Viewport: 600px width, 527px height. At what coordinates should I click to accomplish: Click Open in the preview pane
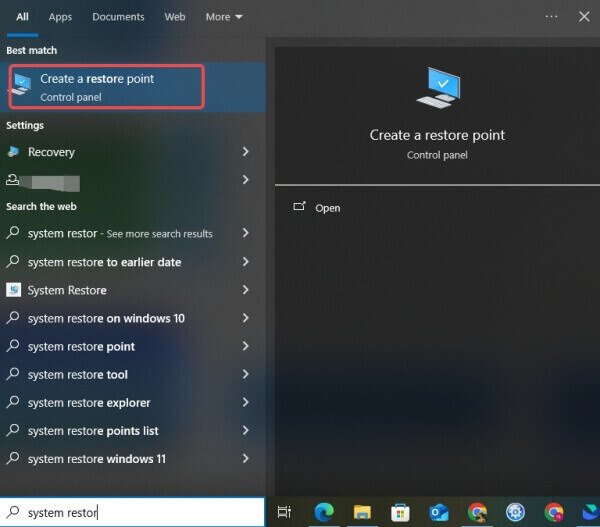pyautogui.click(x=328, y=208)
